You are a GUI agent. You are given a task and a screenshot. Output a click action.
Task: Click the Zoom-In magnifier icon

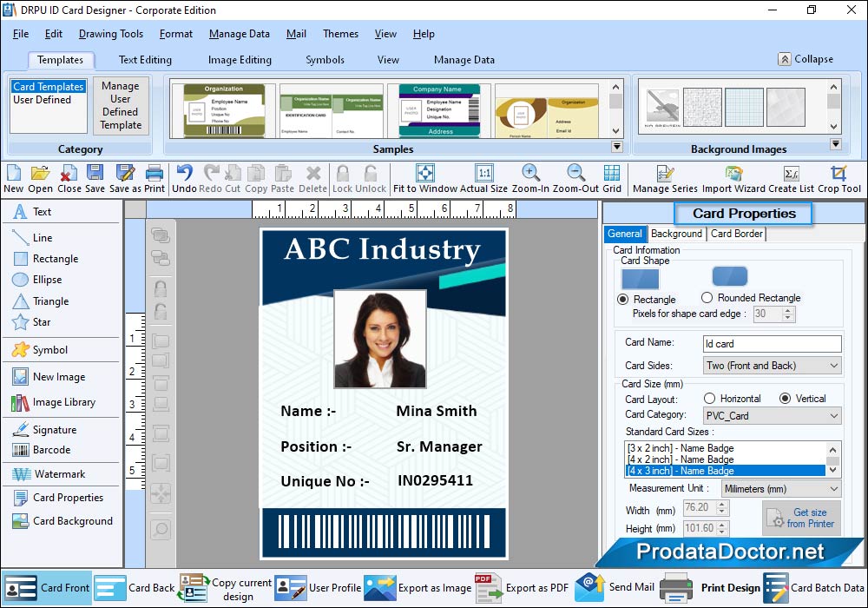click(529, 174)
